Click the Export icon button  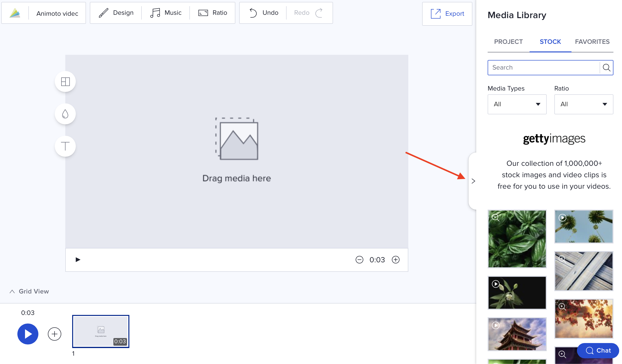436,13
